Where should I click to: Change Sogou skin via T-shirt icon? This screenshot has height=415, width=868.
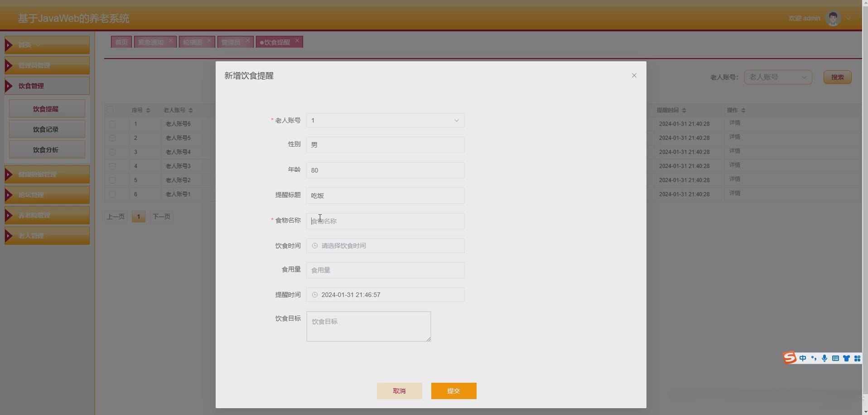846,358
